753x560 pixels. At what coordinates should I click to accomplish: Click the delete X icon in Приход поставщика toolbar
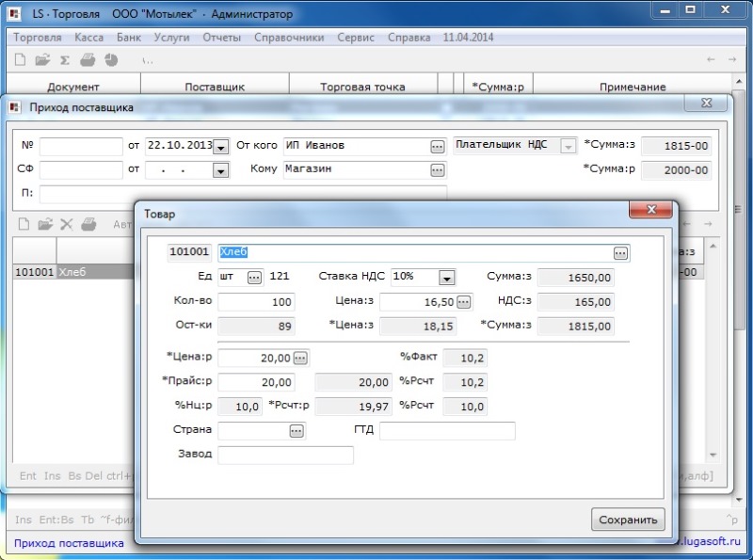[66, 224]
